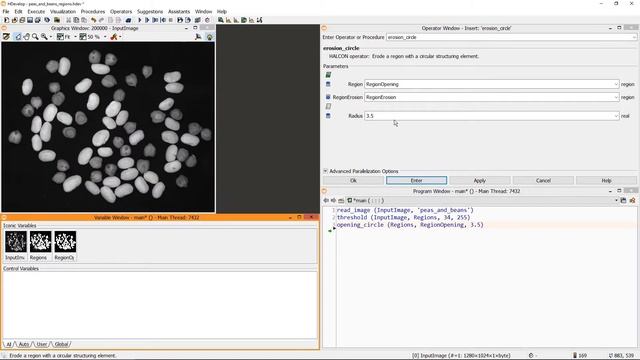
Task: Click the Enter button in Operator Window
Action: pos(416,180)
